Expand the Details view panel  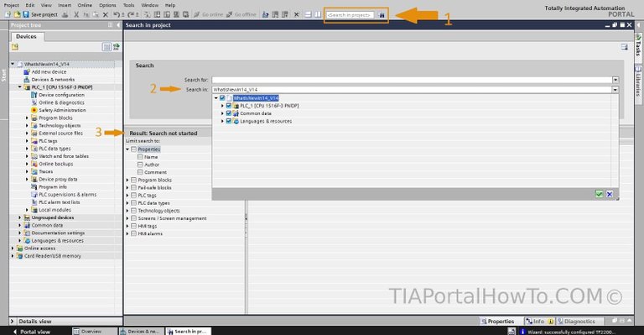[13, 322]
